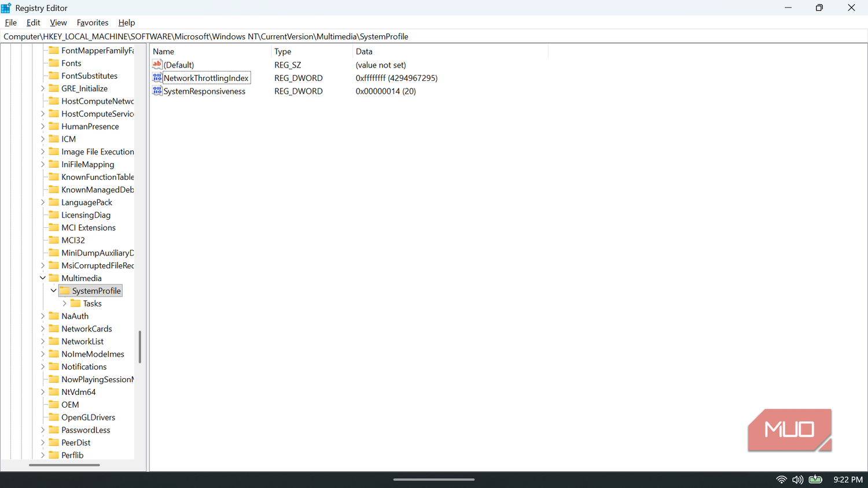This screenshot has height=488, width=868.
Task: Click the tree pane horizontal scrollbar thumb
Action: [x=64, y=464]
